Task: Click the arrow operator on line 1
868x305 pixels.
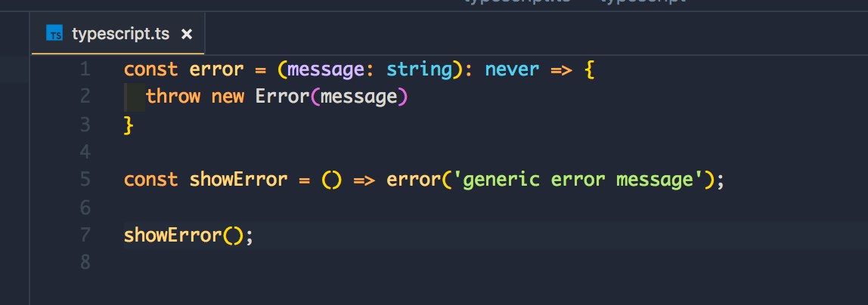Action: pos(561,69)
